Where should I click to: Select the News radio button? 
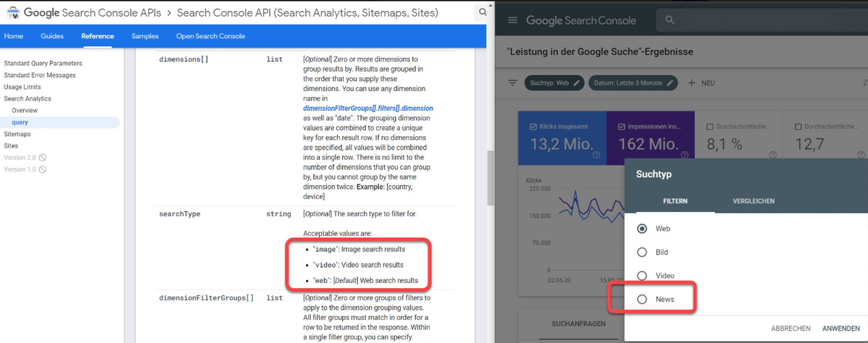[x=642, y=299]
